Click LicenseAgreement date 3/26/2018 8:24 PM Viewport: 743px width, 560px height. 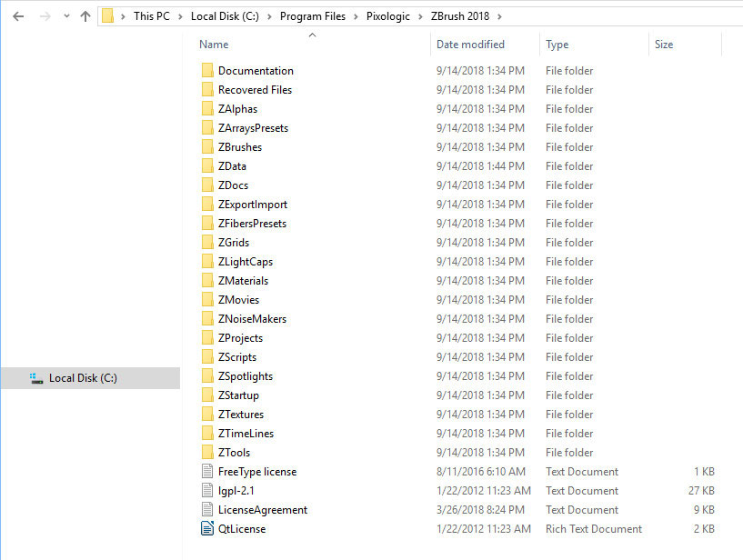point(480,510)
